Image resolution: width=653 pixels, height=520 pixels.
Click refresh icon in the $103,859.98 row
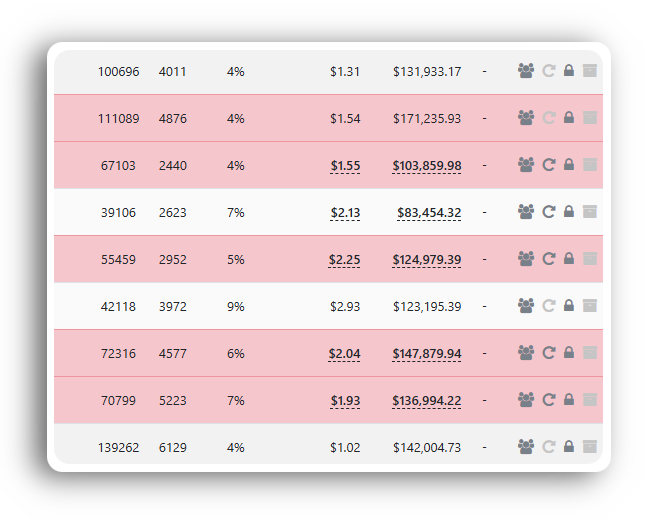click(548, 165)
